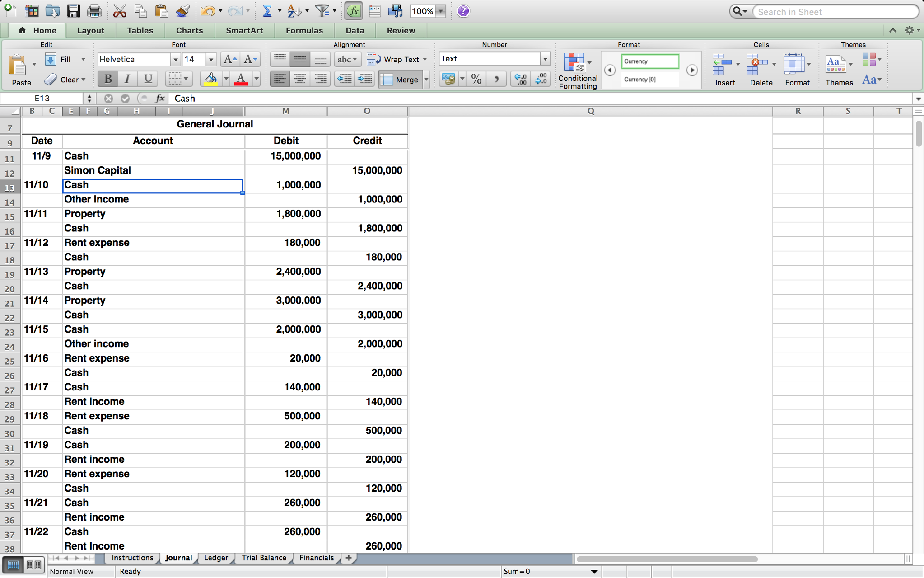Switch to the Charts ribbon tab
Viewport: 924px width, 578px height.
(189, 30)
